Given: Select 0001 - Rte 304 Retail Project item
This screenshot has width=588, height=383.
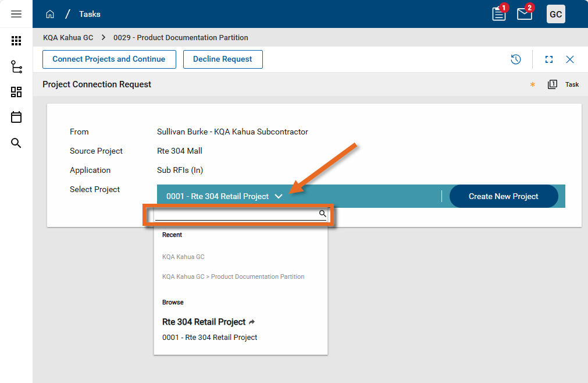Looking at the screenshot, I should pyautogui.click(x=209, y=338).
